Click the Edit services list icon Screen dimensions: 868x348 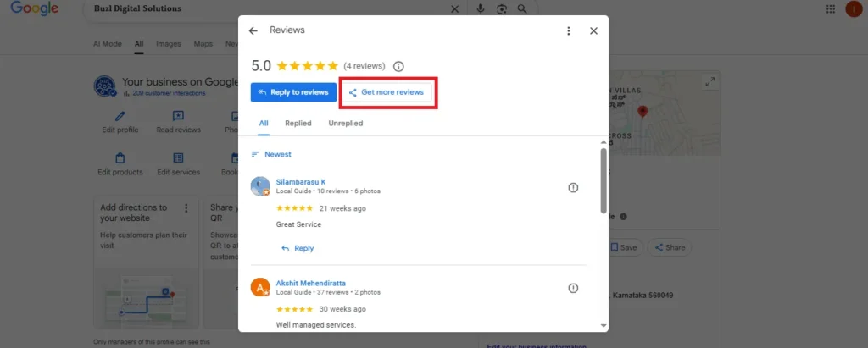178,158
